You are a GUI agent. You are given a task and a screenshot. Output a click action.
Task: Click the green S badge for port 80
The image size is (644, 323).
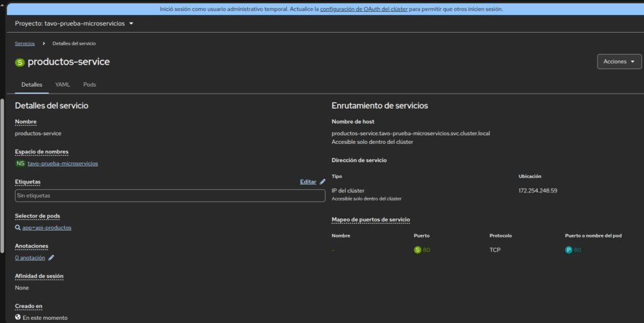(x=417, y=250)
